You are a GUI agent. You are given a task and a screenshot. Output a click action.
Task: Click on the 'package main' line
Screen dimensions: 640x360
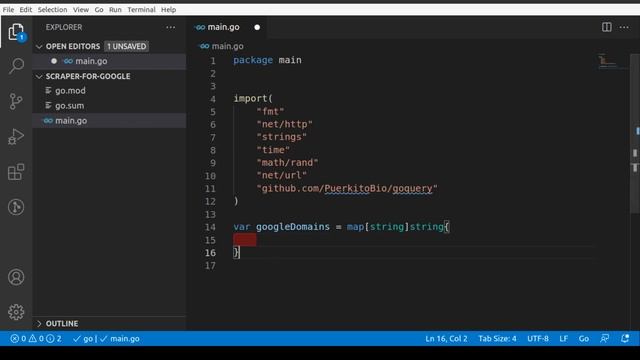267,60
